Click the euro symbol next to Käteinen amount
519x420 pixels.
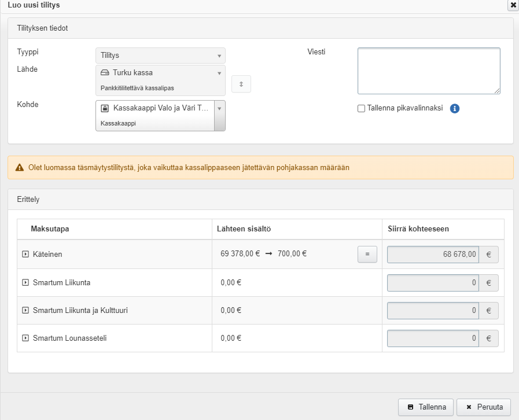[488, 255]
